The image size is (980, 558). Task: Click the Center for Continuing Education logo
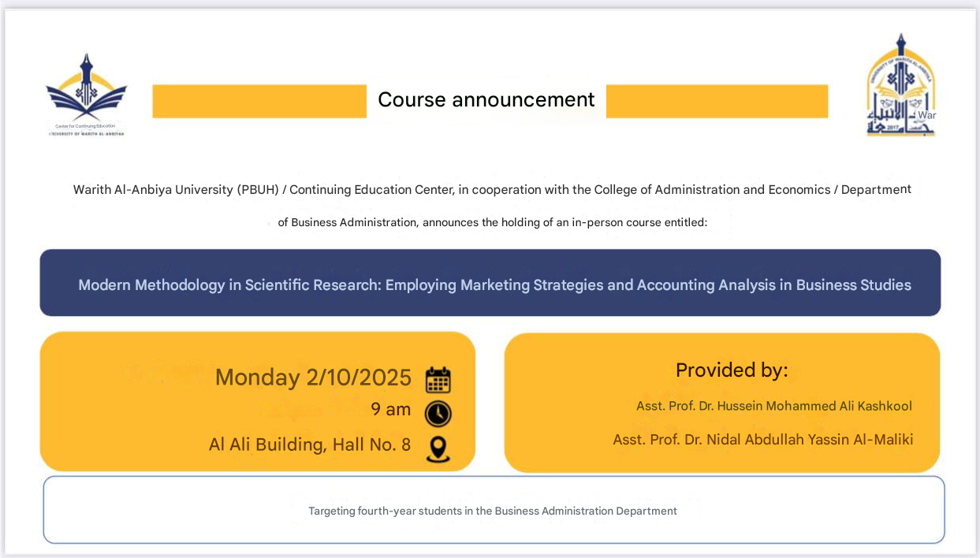click(86, 87)
